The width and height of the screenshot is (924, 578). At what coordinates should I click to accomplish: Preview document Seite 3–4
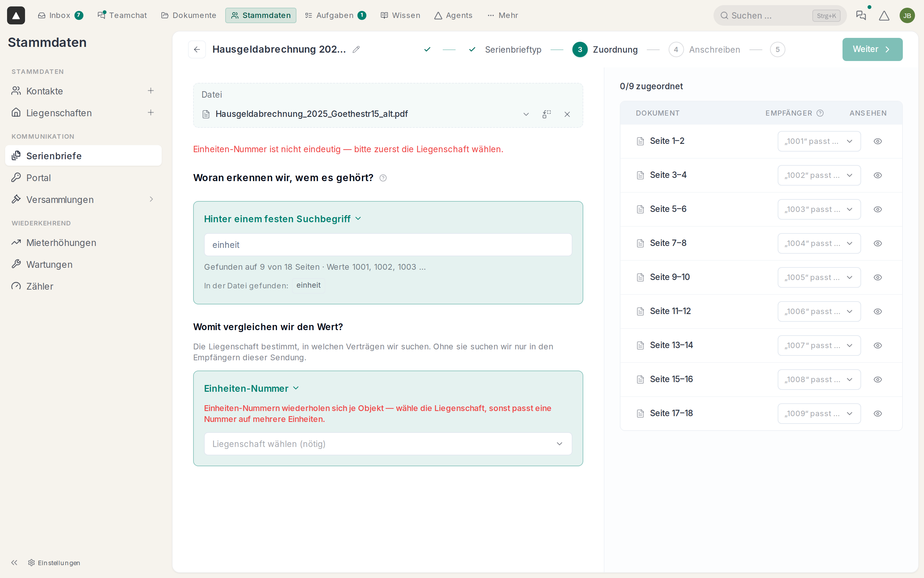coord(878,175)
